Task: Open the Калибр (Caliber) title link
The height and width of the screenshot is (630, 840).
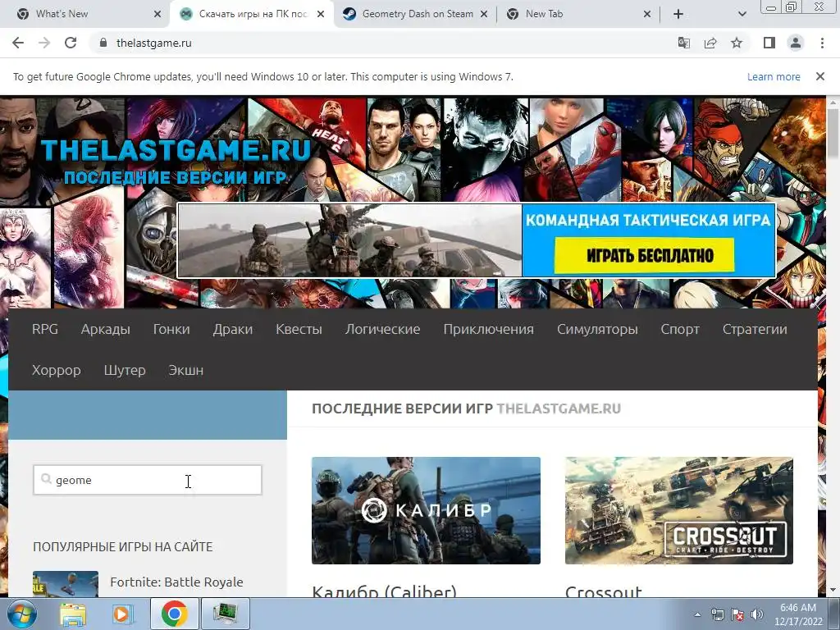Action: (x=384, y=591)
